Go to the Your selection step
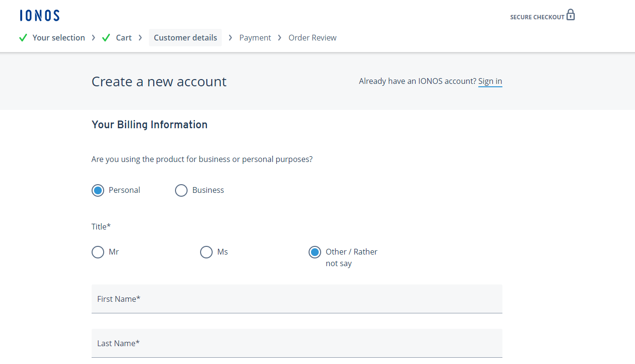Viewport: 635px width, 364px height. (x=59, y=38)
